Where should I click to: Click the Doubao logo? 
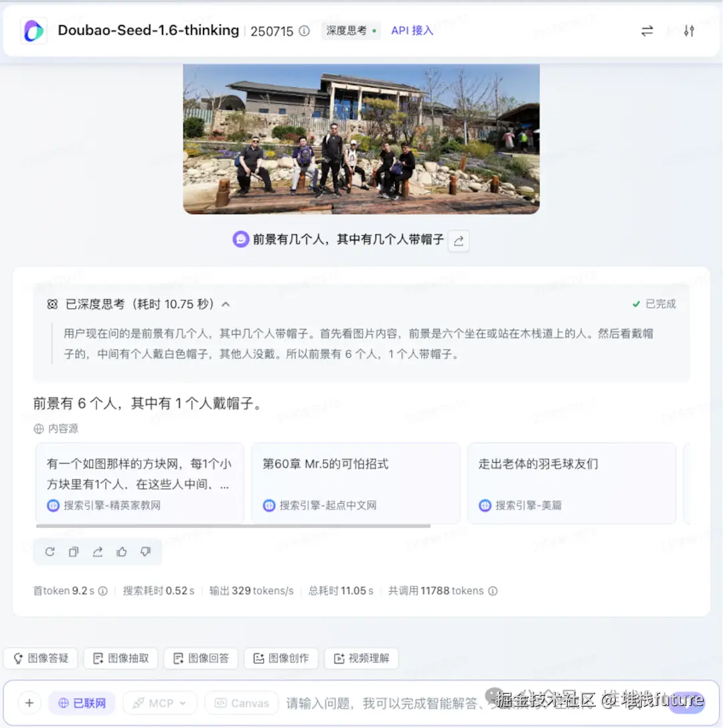(33, 30)
